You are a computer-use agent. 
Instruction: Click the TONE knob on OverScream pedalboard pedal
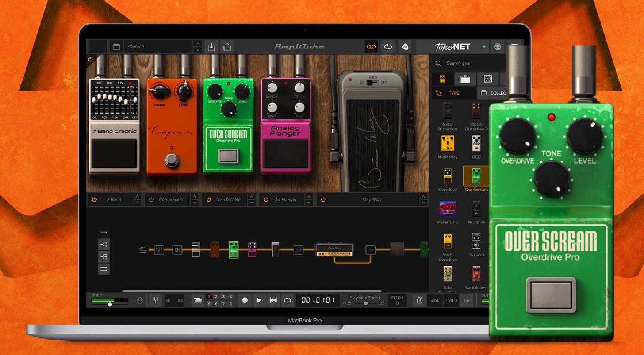228,109
